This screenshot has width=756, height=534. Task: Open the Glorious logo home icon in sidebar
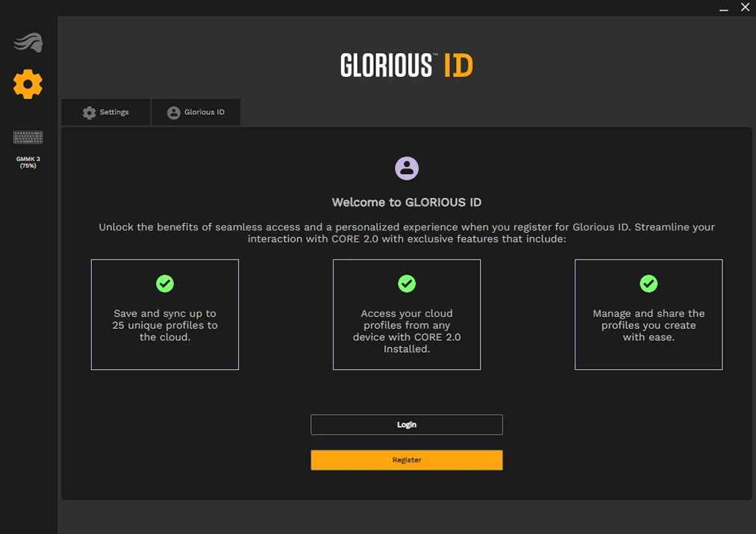tap(28, 43)
